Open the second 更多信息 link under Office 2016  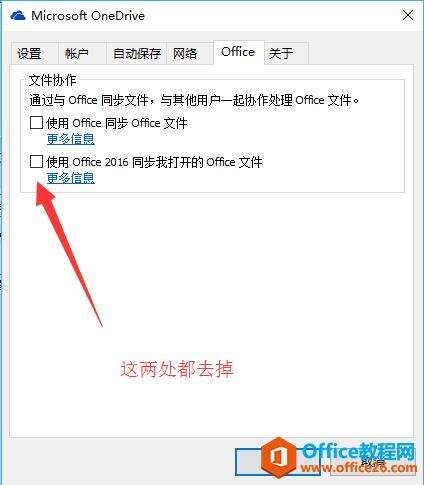[71, 178]
